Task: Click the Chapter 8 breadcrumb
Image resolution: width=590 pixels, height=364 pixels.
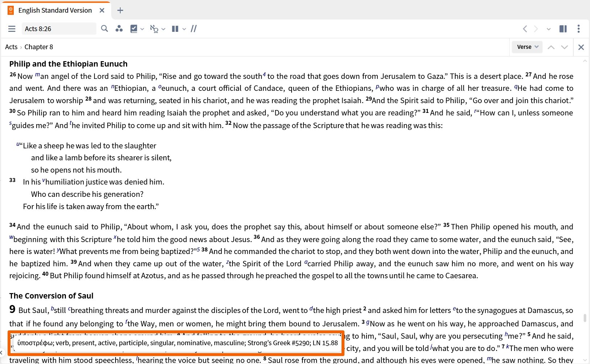Action: click(39, 47)
